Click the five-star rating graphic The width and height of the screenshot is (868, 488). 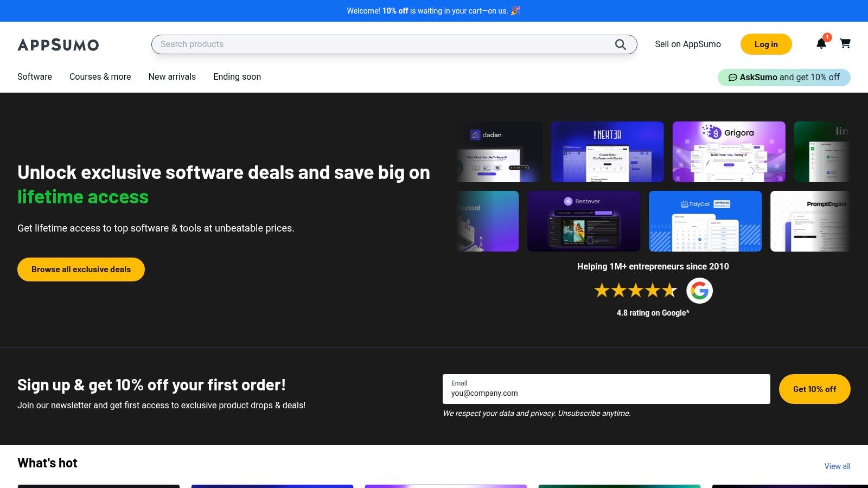[x=635, y=291]
